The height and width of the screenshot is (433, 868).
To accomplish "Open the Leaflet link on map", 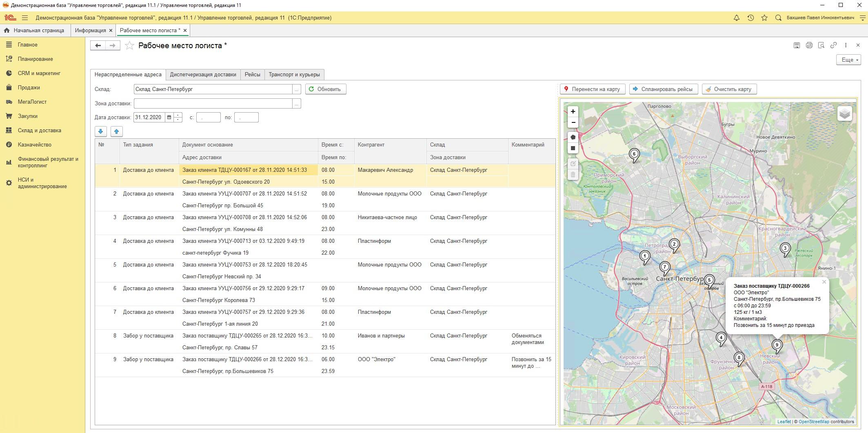I will 784,422.
